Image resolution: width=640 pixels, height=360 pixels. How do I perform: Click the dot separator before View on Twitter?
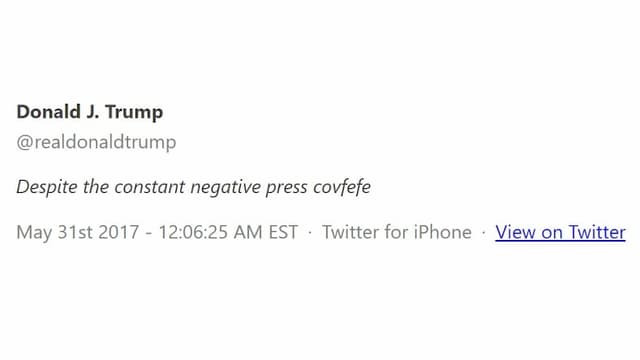pos(484,233)
